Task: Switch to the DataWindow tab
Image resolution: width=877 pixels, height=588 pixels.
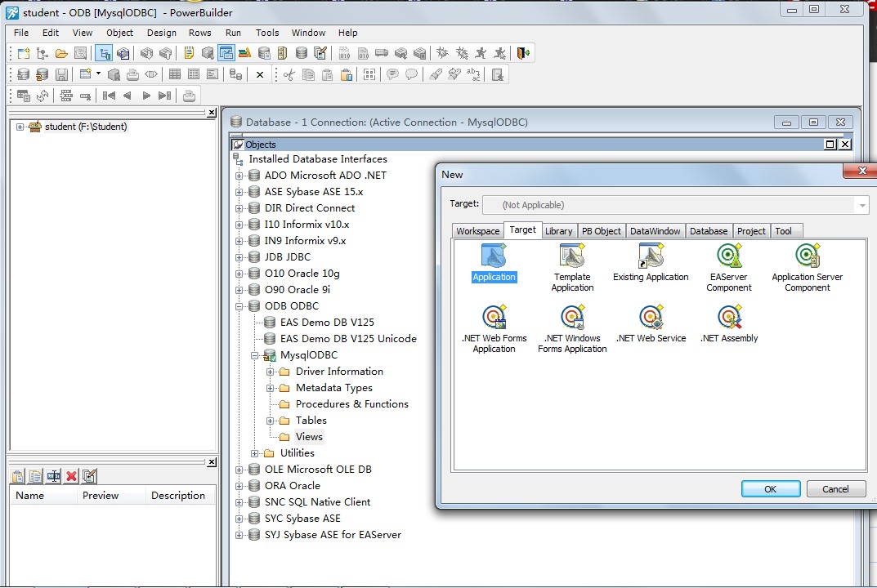Action: [655, 231]
